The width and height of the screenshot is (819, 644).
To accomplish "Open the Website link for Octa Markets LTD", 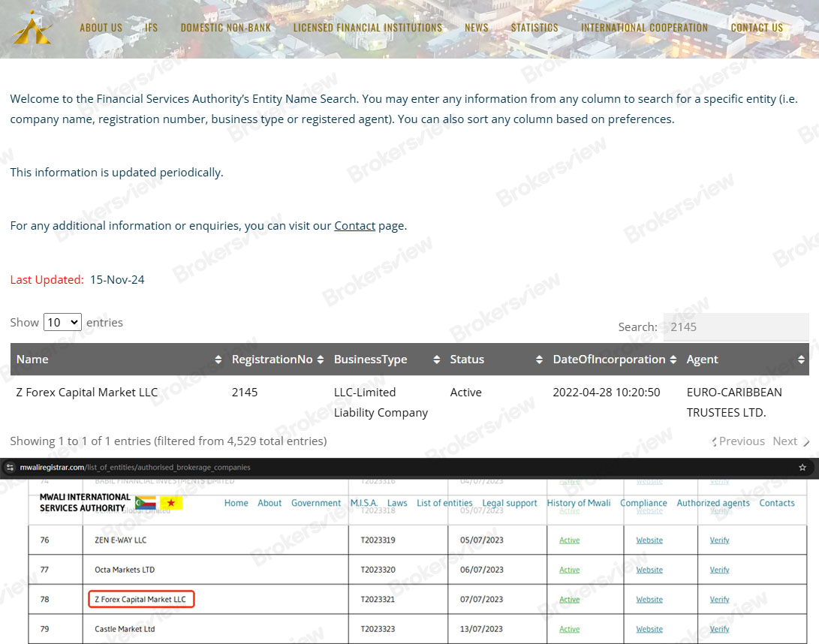I will point(649,569).
